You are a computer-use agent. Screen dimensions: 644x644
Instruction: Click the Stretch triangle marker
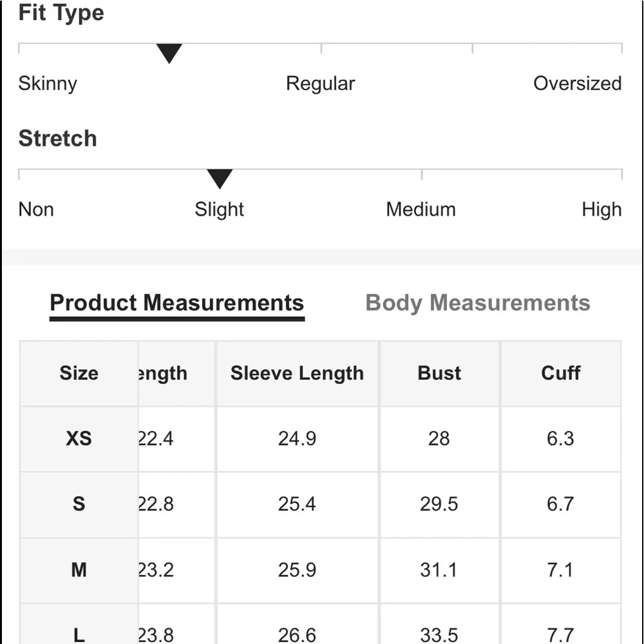[x=220, y=178]
